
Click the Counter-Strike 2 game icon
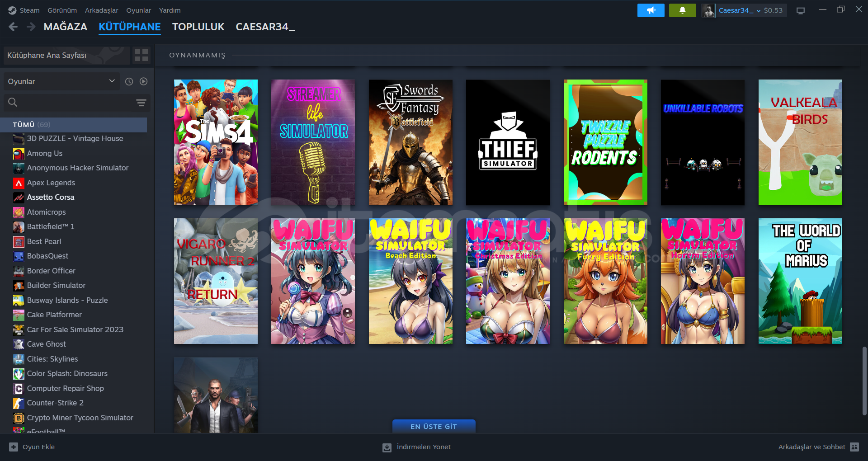tap(19, 403)
